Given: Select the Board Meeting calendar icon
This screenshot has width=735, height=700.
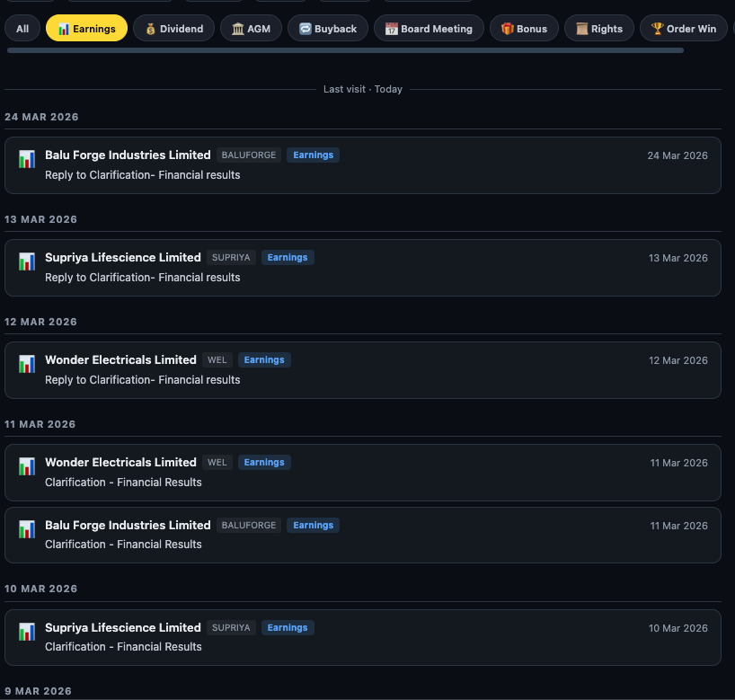Looking at the screenshot, I should 392,28.
